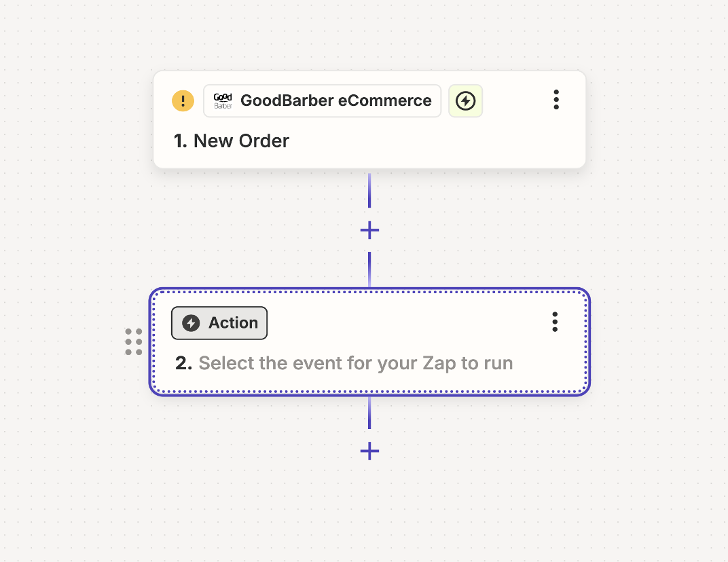Select the trigger step card's blank area
728x562 pixels.
pos(435,144)
